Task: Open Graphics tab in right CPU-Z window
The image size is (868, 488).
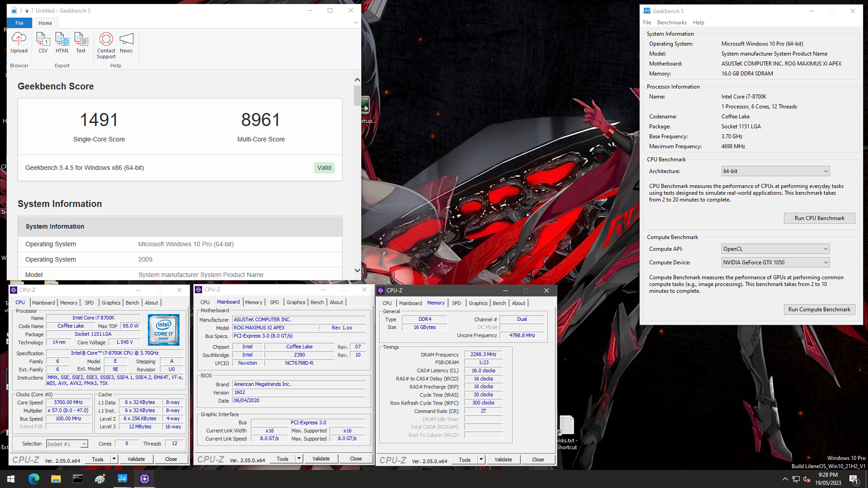Action: pyautogui.click(x=478, y=303)
